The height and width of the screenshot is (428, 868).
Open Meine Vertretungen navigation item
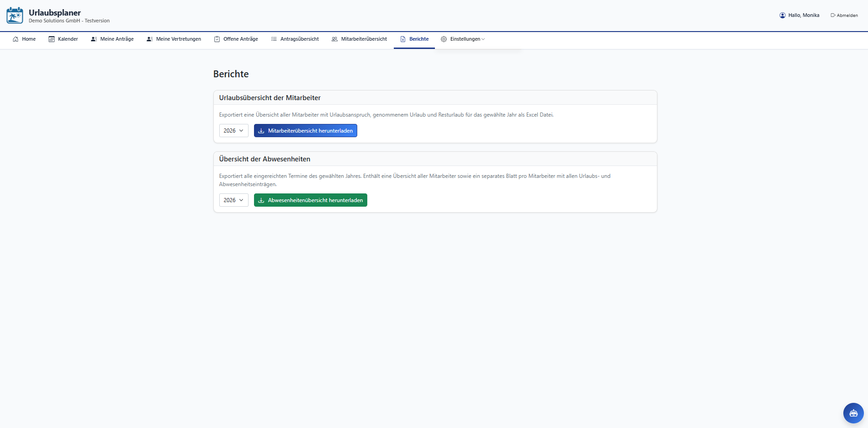(174, 39)
